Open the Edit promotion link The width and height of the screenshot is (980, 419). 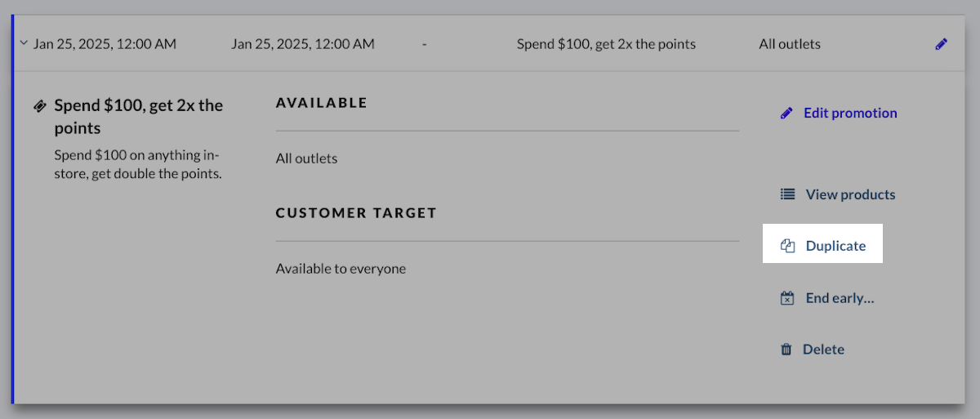849,113
